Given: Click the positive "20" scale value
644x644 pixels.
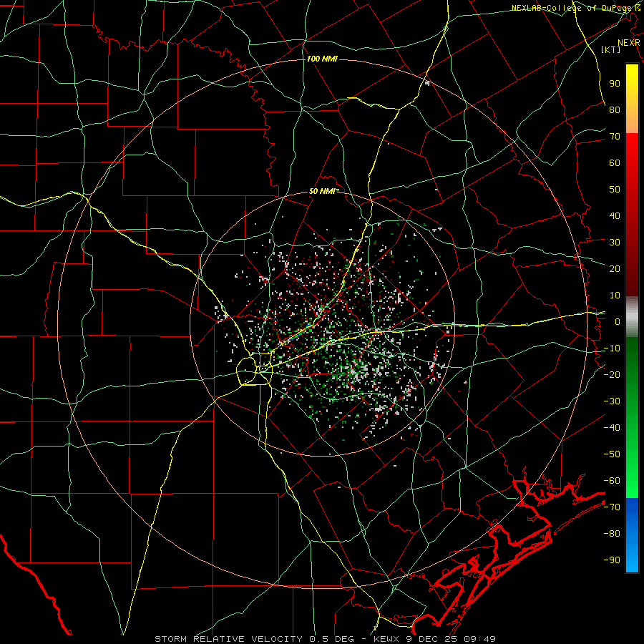Looking at the screenshot, I should [x=615, y=268].
